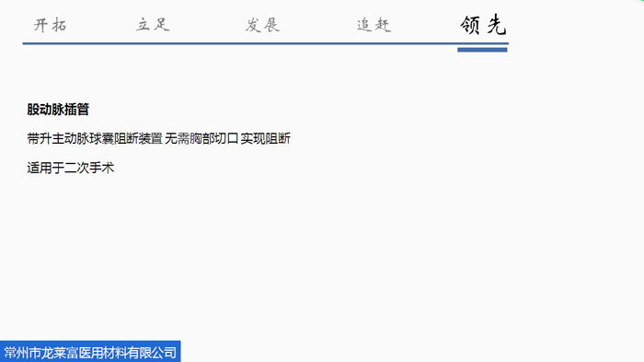The height and width of the screenshot is (362, 644).
Task: Click the phrase 带升主动脉球囊阻断装置
Action: click(x=95, y=139)
